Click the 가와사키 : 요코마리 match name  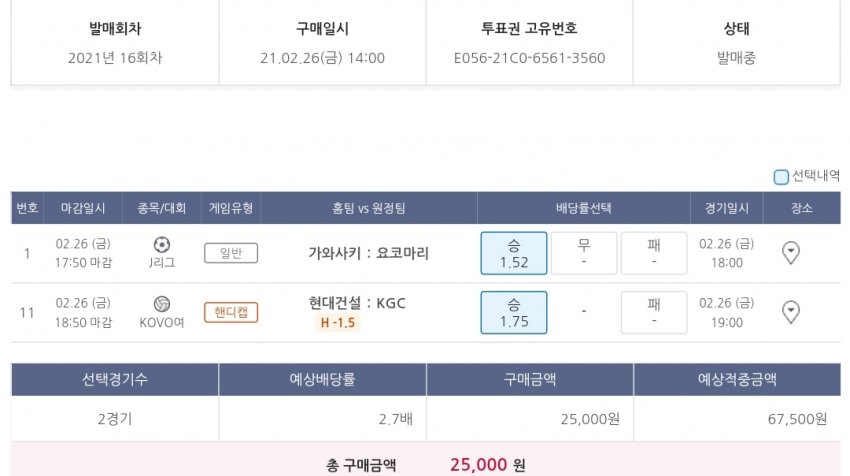click(369, 253)
